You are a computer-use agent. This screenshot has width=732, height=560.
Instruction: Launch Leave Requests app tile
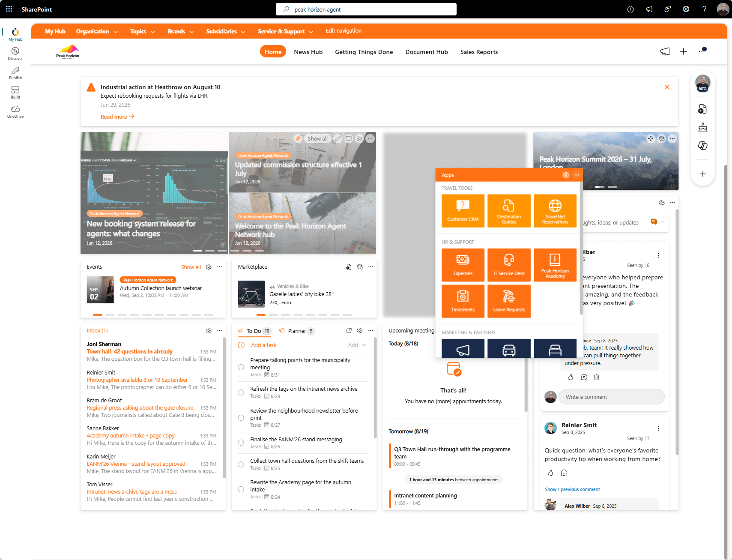509,301
